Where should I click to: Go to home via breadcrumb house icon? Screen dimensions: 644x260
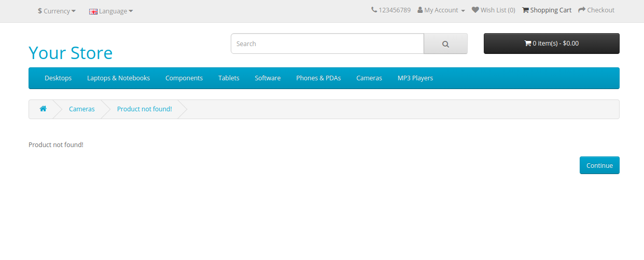pyautogui.click(x=43, y=109)
